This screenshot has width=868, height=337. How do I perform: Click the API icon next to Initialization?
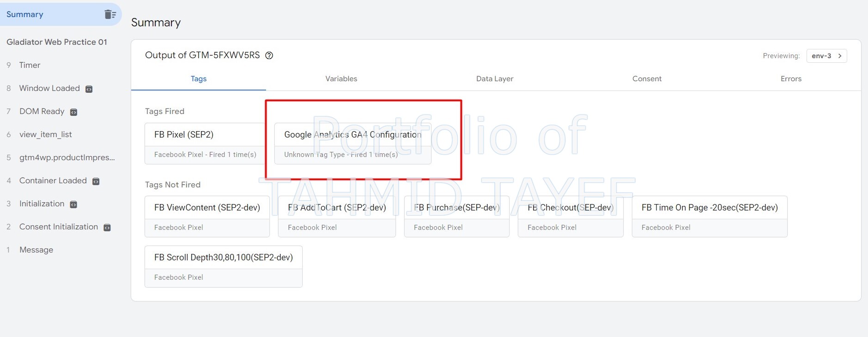73,205
